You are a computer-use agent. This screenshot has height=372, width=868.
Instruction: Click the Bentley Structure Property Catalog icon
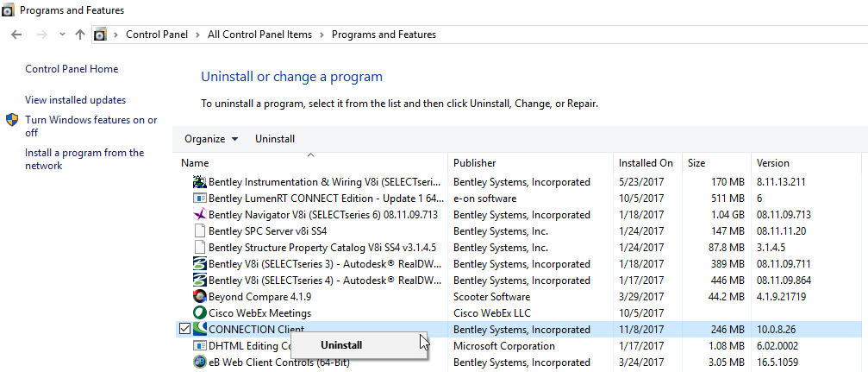click(x=199, y=247)
